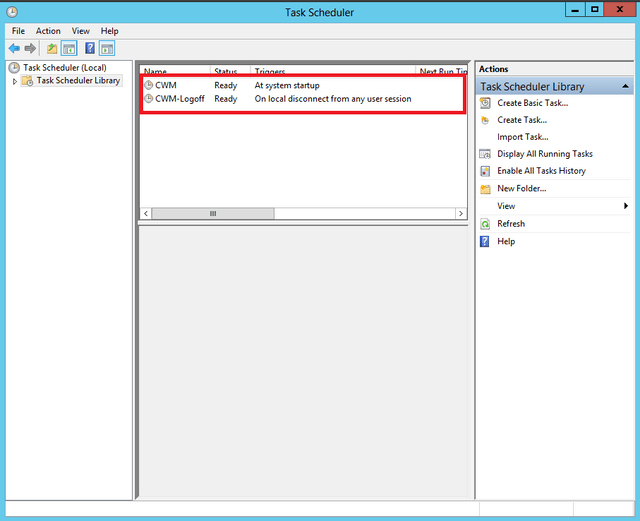Click 'At system startup' trigger text
640x521 pixels.
pyautogui.click(x=287, y=86)
